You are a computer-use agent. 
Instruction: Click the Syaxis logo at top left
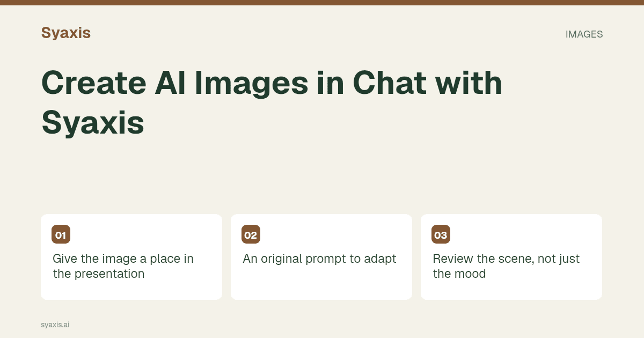(x=65, y=33)
